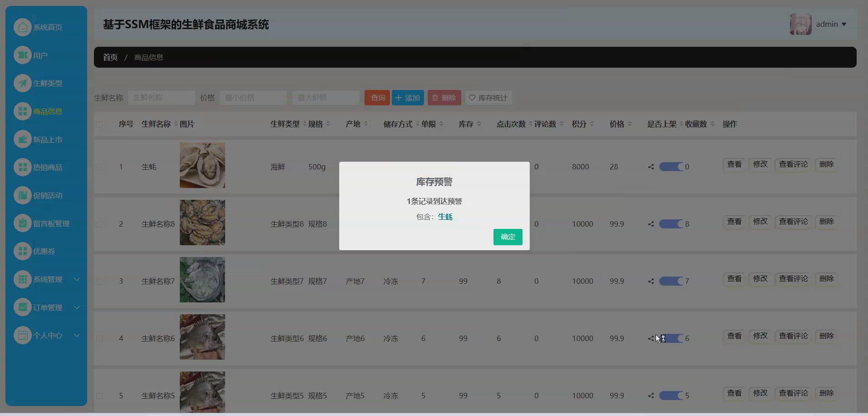868x416 pixels.
Task: Toggle the 是否上架 switch for 生鲜名称8
Action: pyautogui.click(x=671, y=224)
